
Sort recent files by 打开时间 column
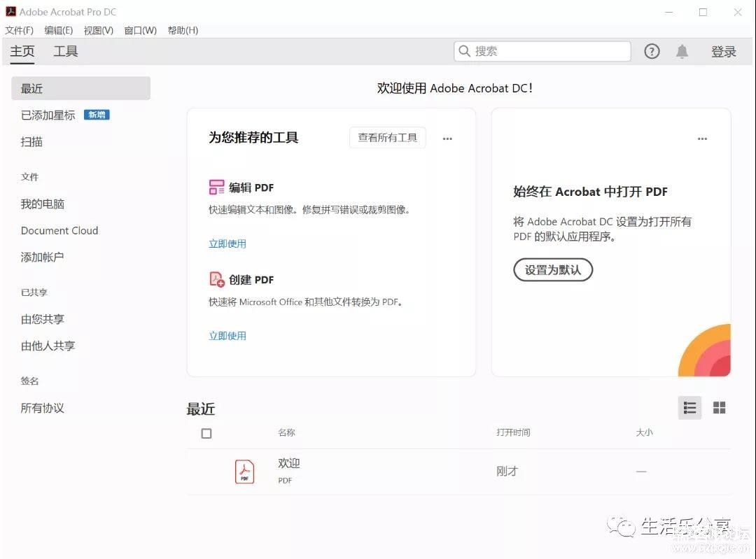tap(513, 432)
